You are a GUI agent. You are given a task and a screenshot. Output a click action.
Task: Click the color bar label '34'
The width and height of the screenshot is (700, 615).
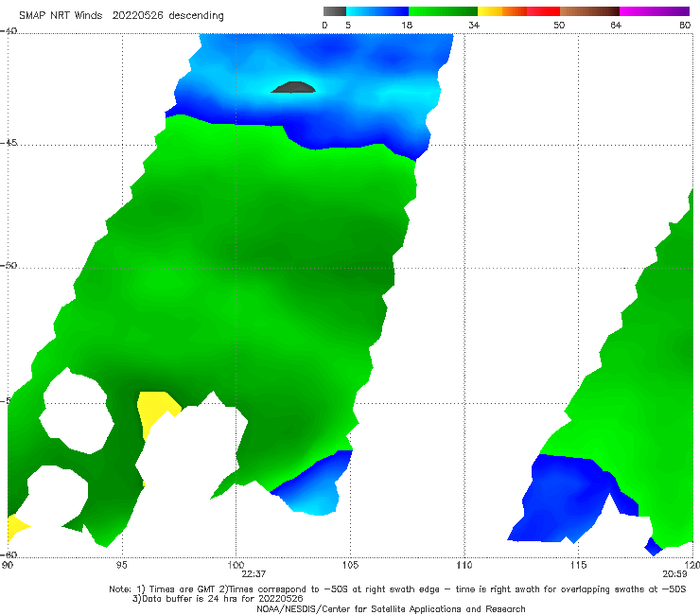[474, 25]
